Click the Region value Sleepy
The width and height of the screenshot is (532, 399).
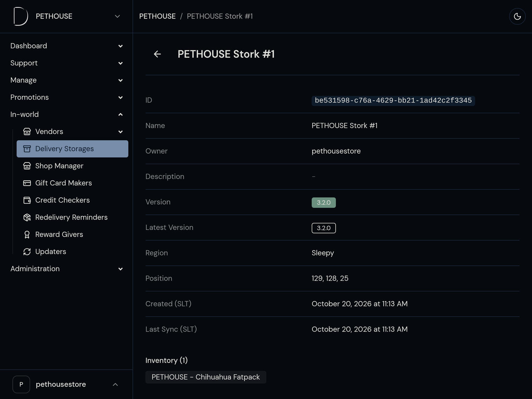(x=323, y=253)
